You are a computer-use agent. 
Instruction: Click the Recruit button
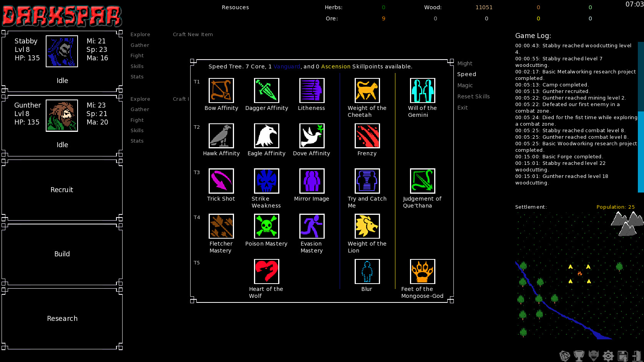click(62, 189)
